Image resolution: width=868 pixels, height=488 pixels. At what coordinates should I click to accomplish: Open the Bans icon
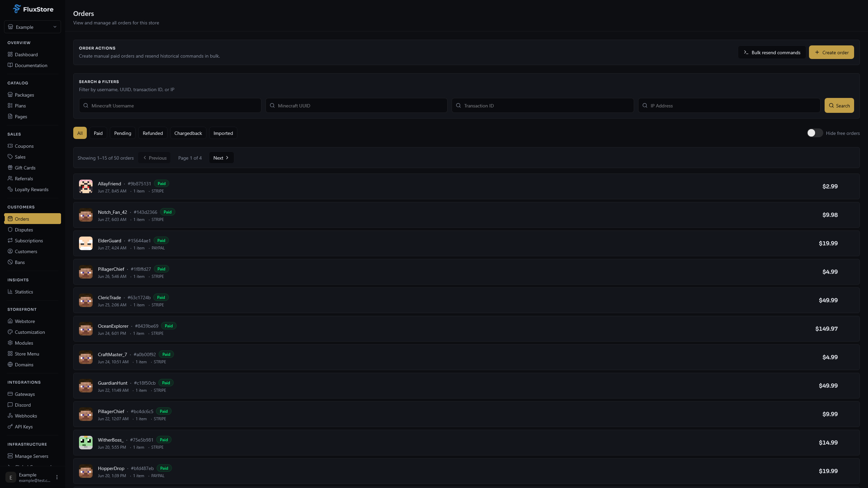[x=10, y=262]
